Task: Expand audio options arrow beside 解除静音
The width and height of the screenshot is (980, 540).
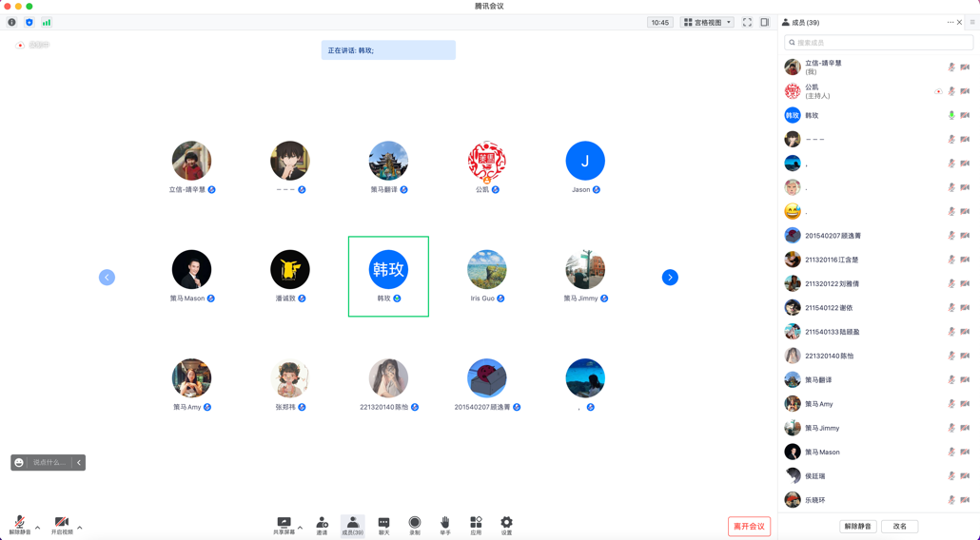Action: click(x=38, y=527)
